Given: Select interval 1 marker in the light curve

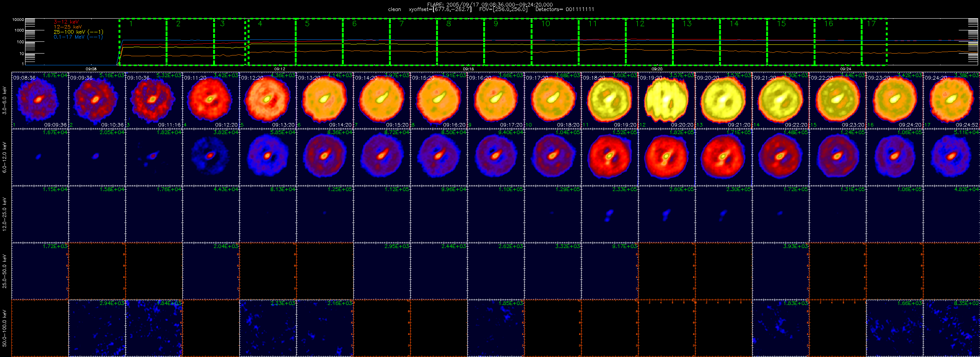Looking at the screenshot, I should click(131, 24).
